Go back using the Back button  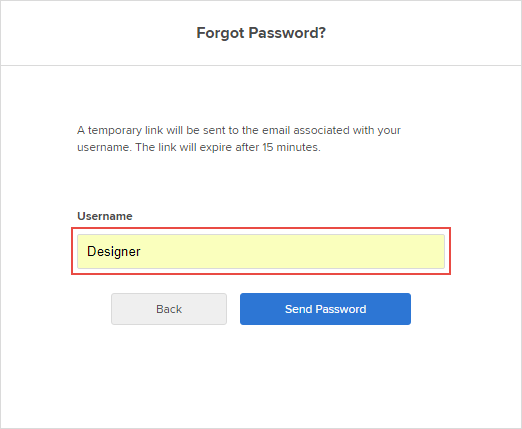tap(169, 309)
